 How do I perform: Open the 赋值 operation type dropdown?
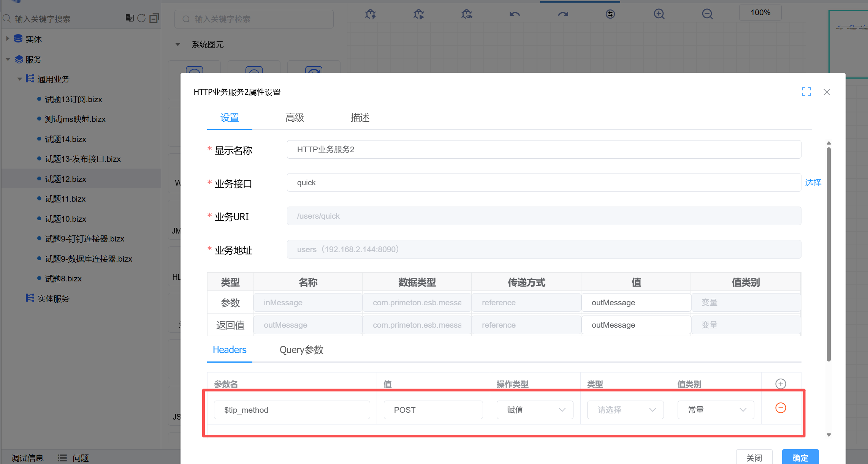pyautogui.click(x=535, y=410)
